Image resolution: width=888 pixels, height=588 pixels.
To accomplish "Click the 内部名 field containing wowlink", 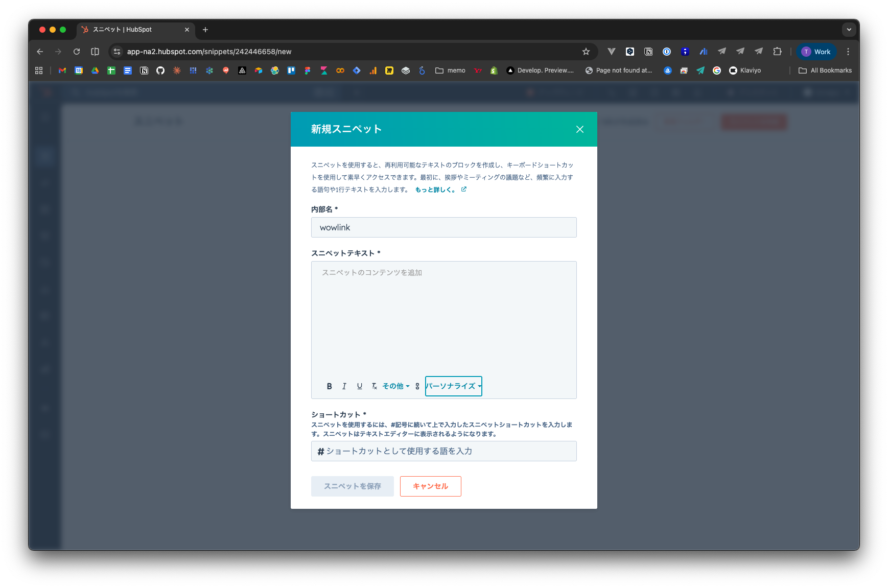I will click(x=444, y=227).
